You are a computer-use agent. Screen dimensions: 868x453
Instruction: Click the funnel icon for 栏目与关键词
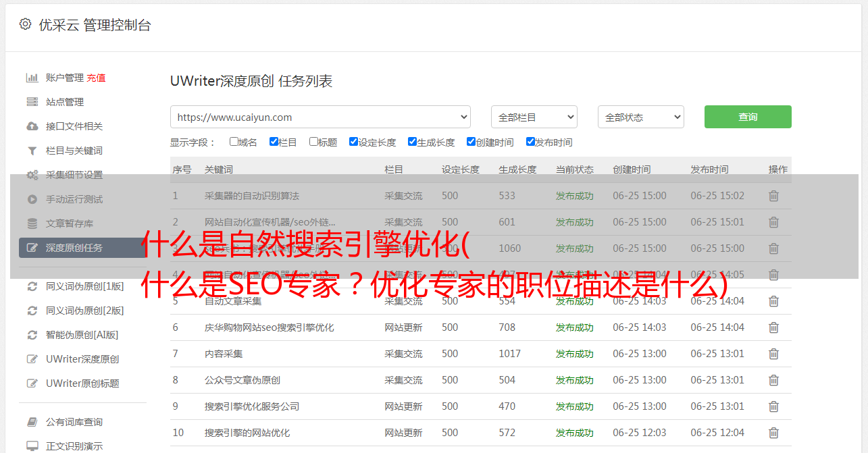[32, 151]
